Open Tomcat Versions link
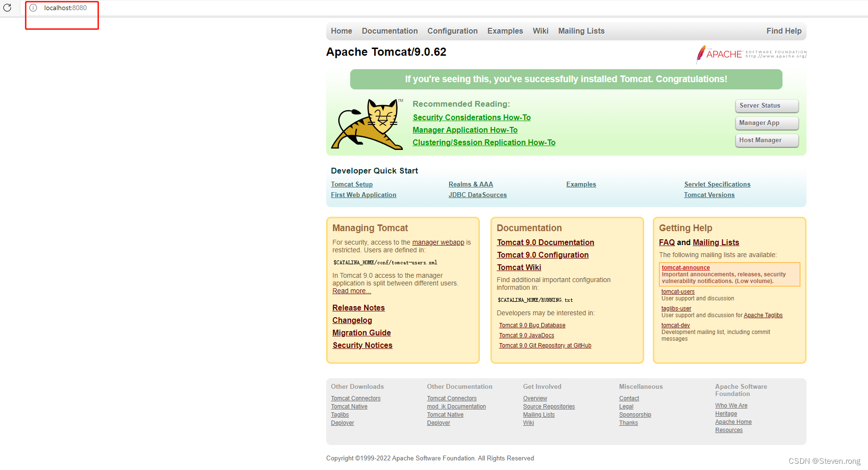The image size is (868, 470). (x=709, y=195)
